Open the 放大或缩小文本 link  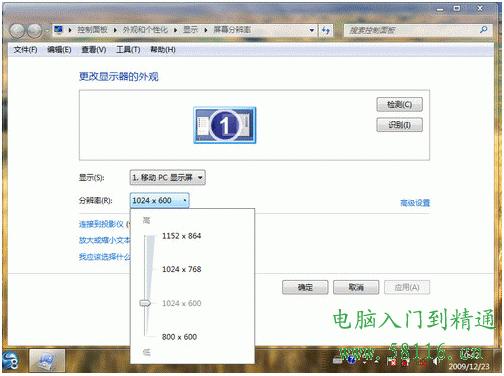[104, 240]
